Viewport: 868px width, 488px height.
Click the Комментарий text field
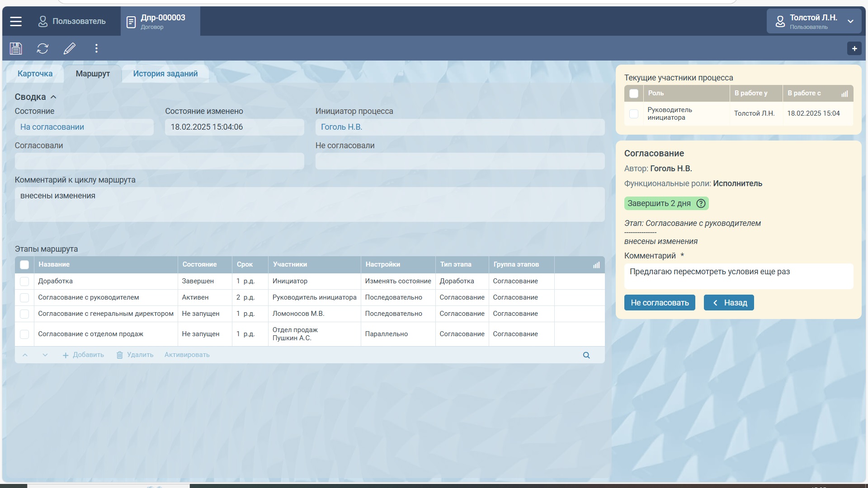(x=738, y=276)
